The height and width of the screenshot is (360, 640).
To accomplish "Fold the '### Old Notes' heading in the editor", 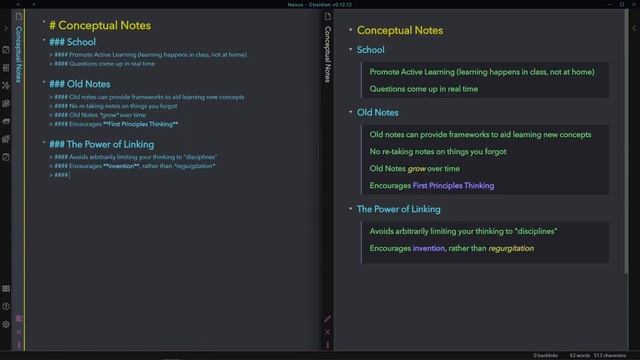I will click(44, 82).
